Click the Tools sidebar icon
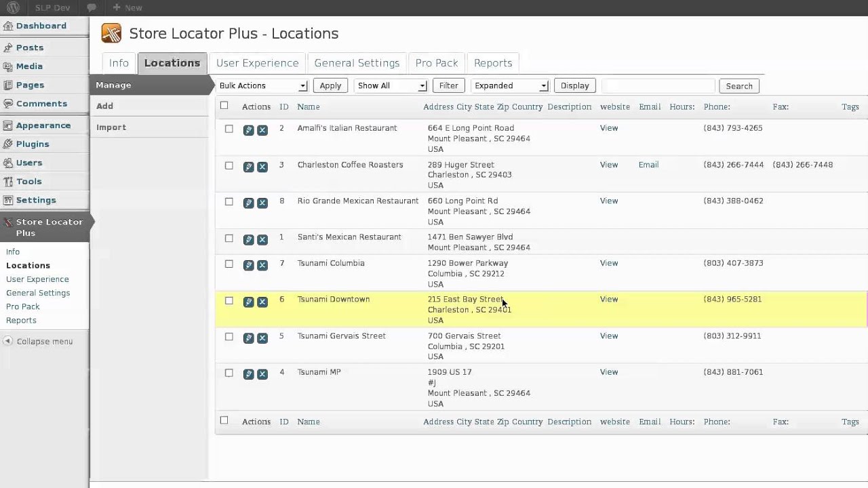Viewport: 868px width, 488px height. (x=8, y=182)
